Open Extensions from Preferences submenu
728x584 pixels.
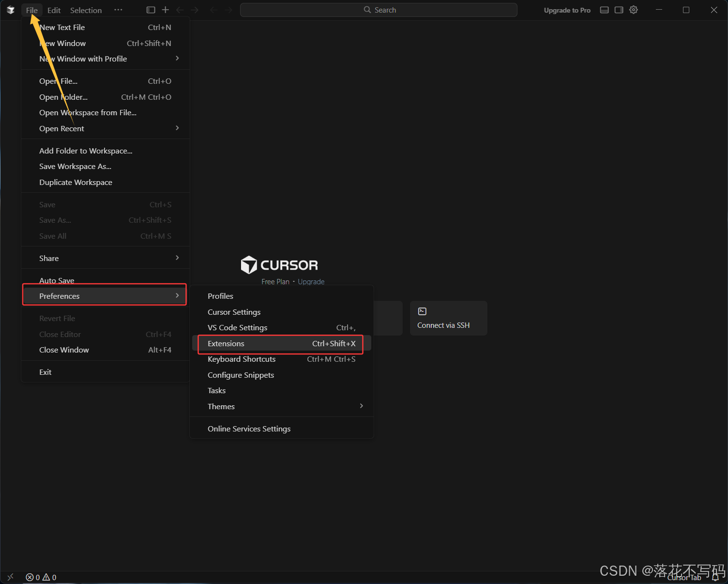282,343
